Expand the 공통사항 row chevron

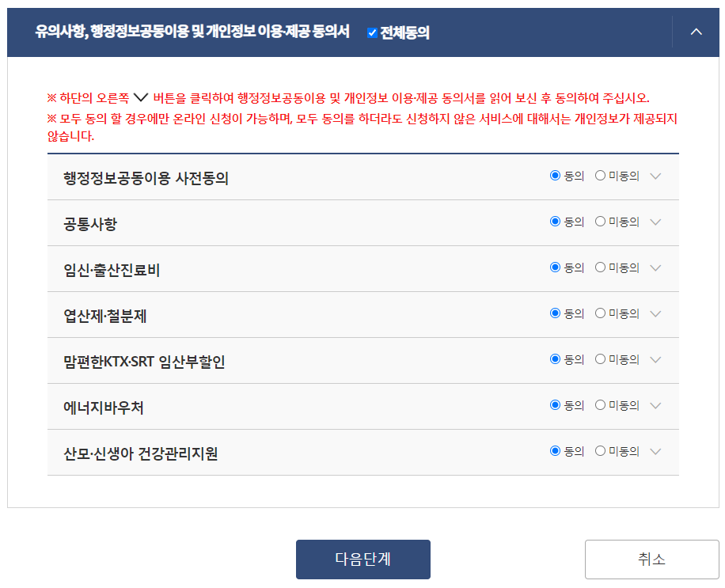[655, 222]
